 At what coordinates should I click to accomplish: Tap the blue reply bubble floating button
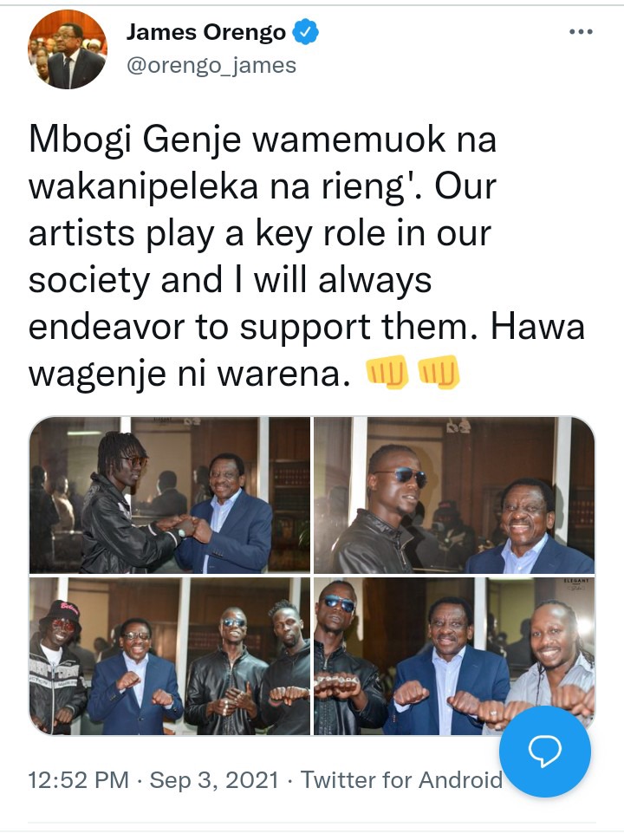[x=545, y=752]
